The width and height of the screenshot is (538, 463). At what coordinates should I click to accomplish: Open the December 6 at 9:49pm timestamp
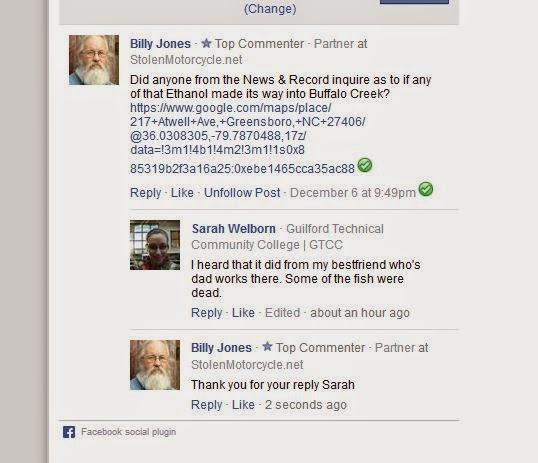[x=353, y=193]
